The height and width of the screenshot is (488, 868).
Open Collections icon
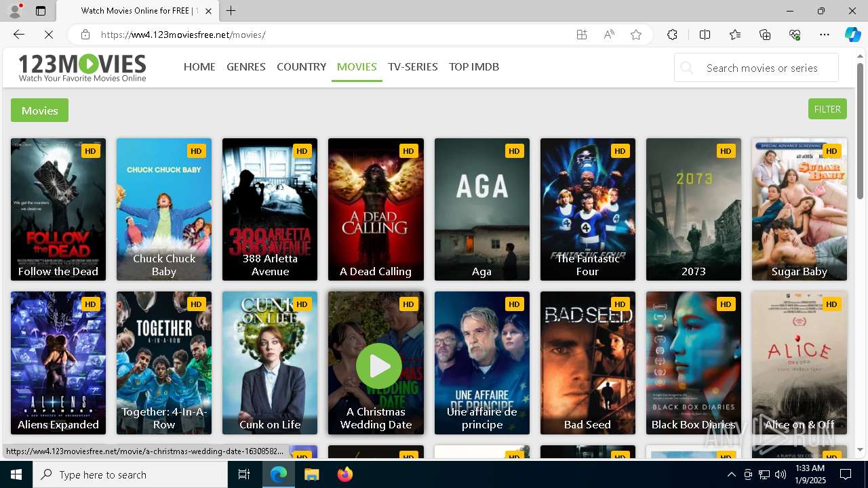coord(765,35)
